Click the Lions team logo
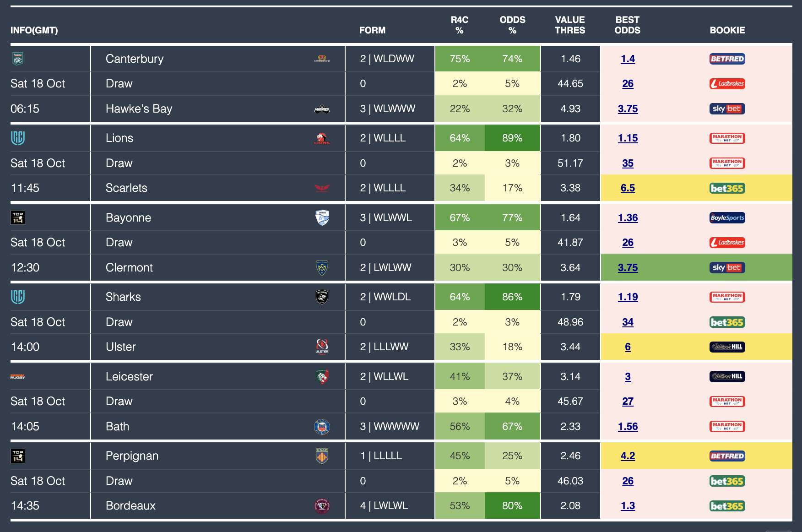Image resolution: width=802 pixels, height=532 pixels. click(x=322, y=138)
